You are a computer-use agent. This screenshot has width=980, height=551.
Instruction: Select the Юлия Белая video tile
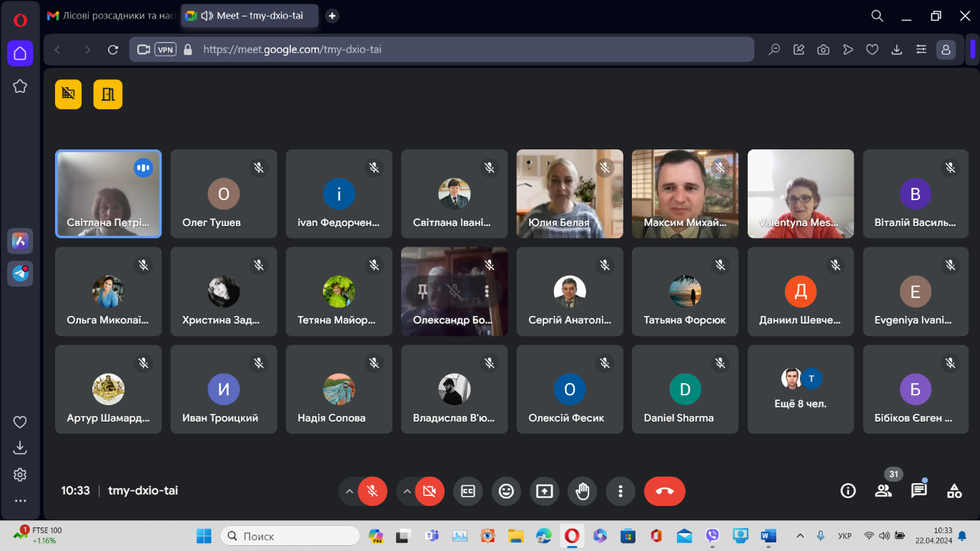pyautogui.click(x=570, y=194)
